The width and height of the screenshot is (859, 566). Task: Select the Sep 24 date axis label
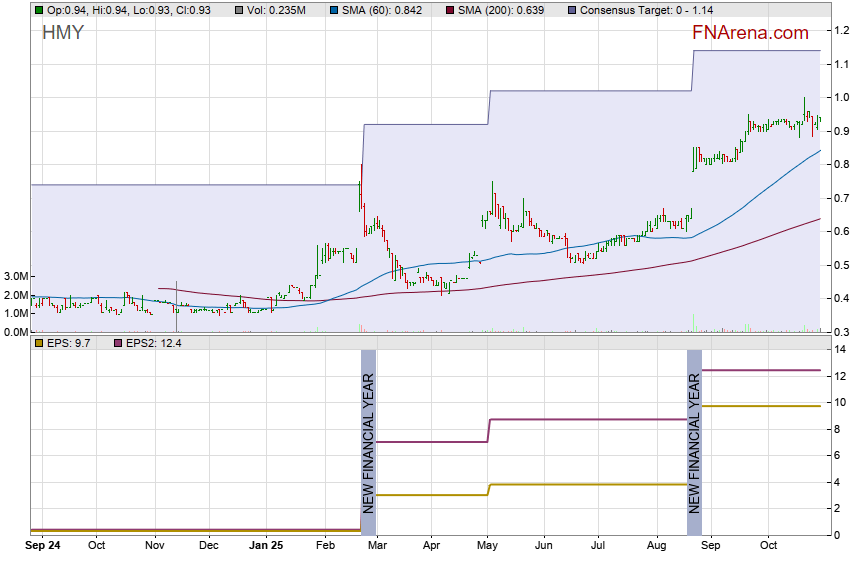point(41,546)
